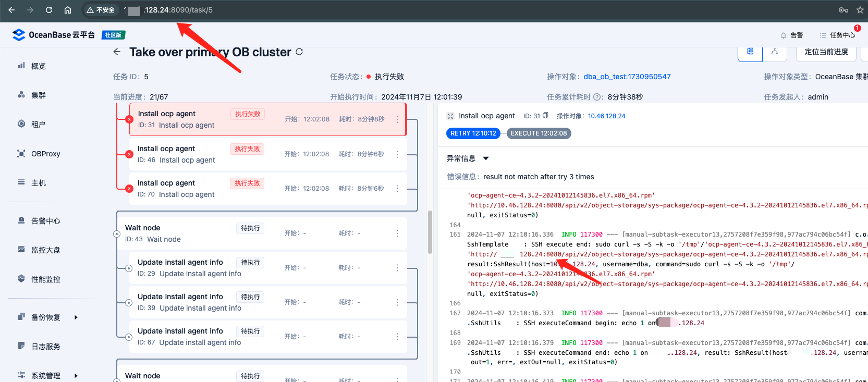Select Install ocp agent ID 70 subtask
This screenshot has width=868, height=382.
[x=267, y=189]
